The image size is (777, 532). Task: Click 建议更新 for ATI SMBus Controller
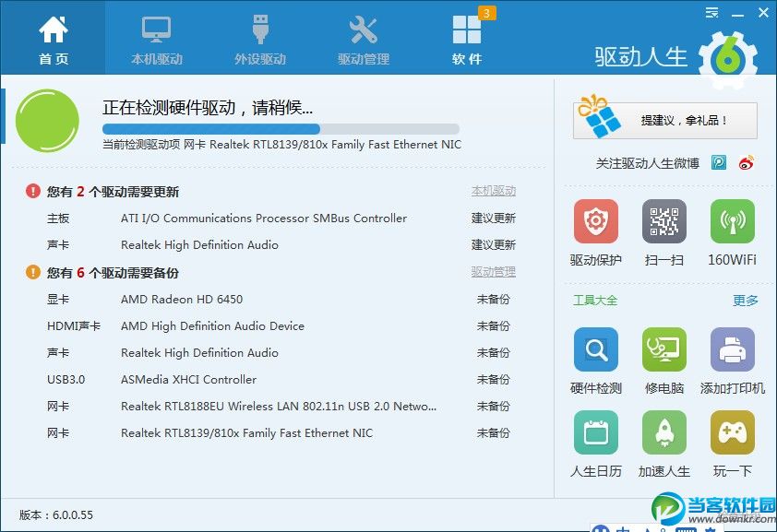[494, 219]
